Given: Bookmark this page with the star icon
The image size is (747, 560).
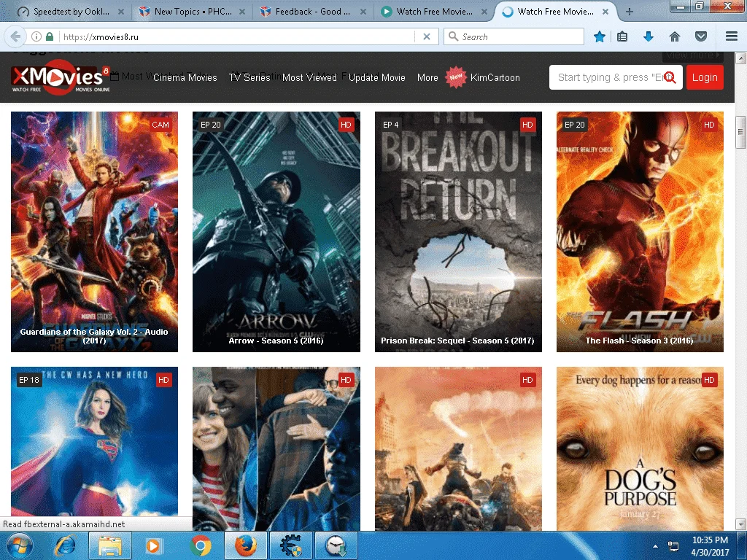Looking at the screenshot, I should (600, 36).
